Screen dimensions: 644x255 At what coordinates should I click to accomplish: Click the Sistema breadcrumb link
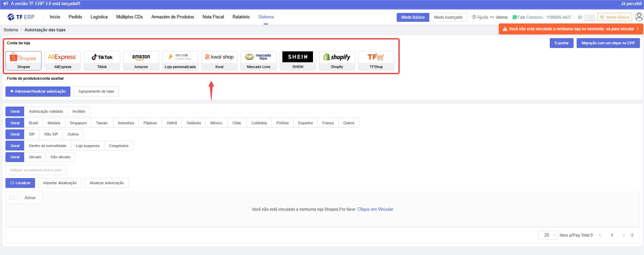11,30
